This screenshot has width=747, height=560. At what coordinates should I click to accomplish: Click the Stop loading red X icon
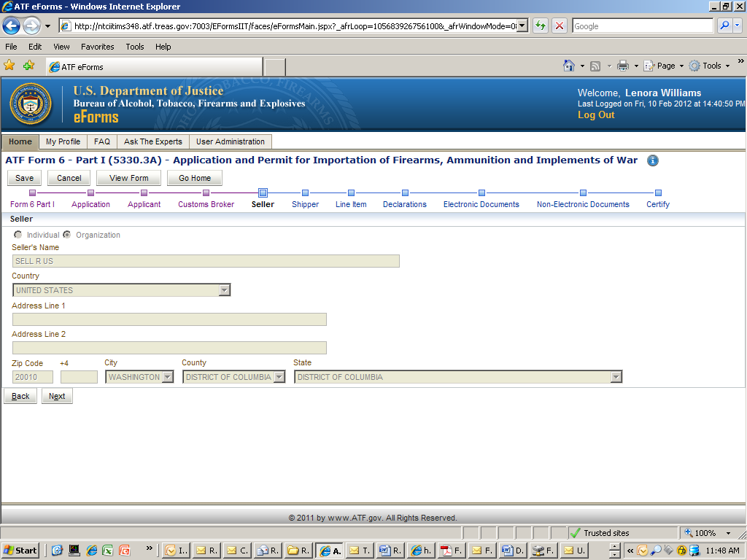(560, 26)
